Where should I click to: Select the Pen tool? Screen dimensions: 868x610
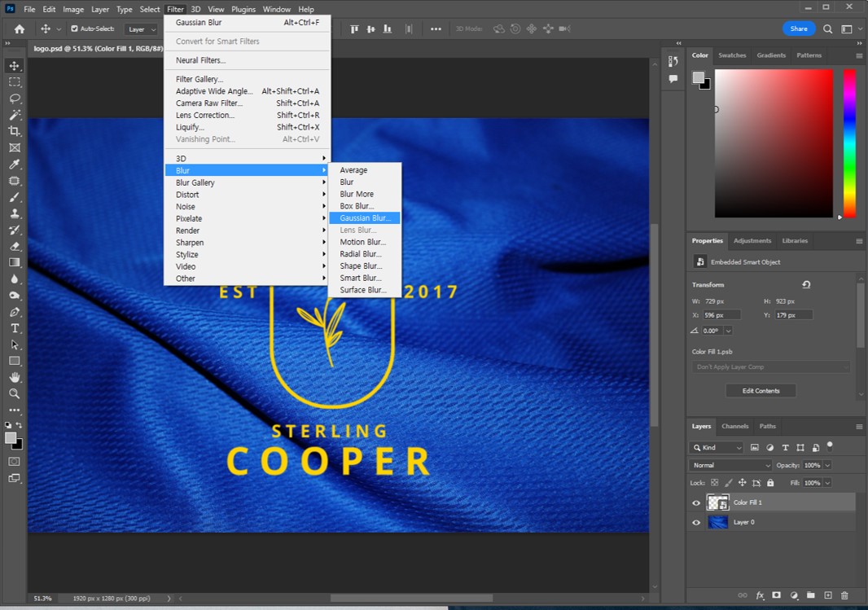point(15,312)
